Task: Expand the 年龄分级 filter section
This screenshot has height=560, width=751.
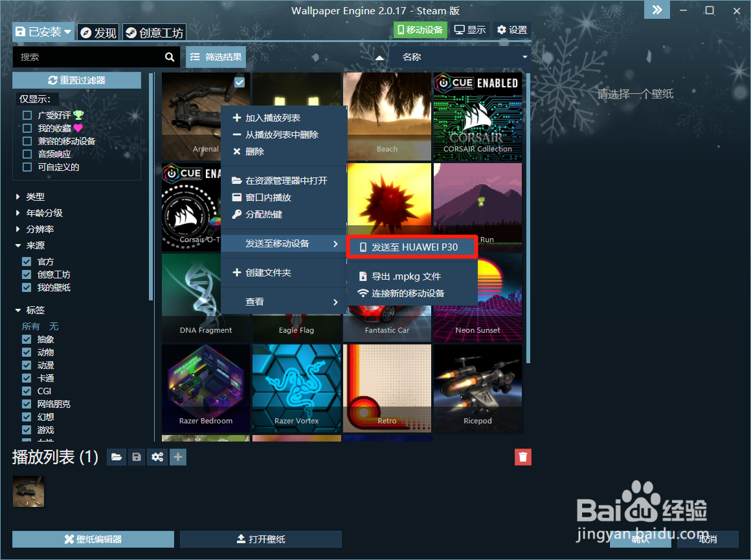Action: (39, 213)
